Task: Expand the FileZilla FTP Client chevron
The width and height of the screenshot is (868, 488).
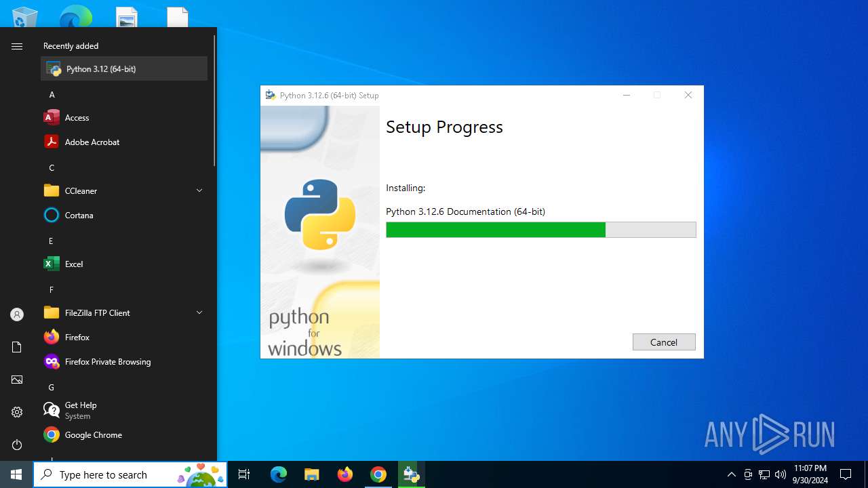Action: click(199, 312)
